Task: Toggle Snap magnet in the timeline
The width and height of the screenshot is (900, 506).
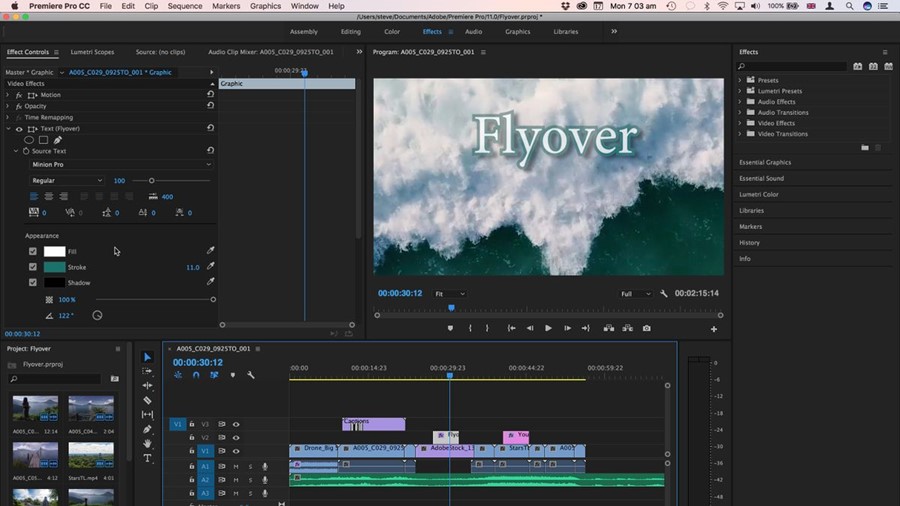Action: pos(196,375)
